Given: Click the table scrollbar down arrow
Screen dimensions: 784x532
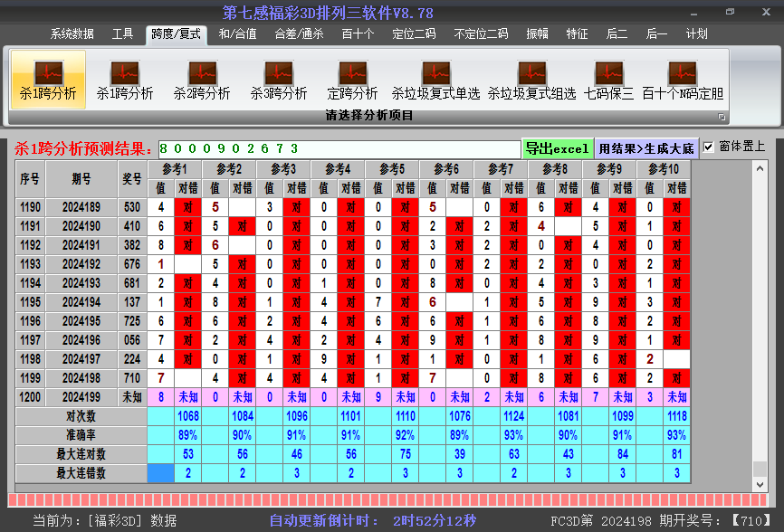Looking at the screenshot, I should [x=760, y=484].
